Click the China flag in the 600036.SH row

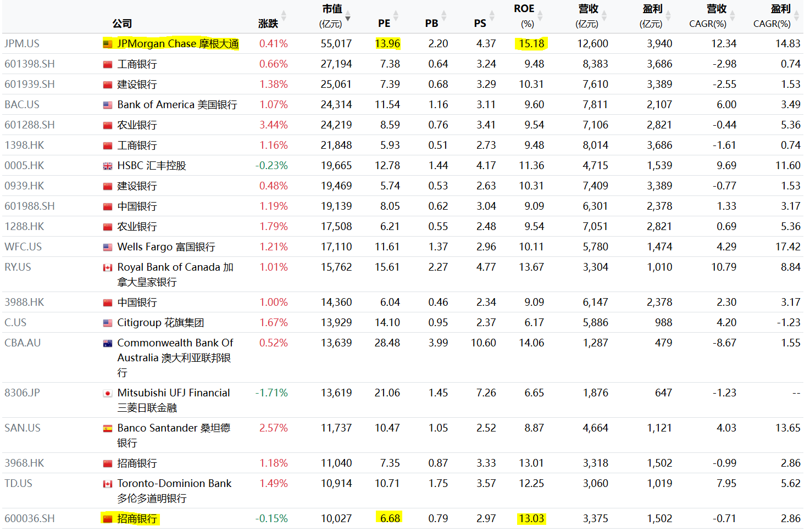108,519
